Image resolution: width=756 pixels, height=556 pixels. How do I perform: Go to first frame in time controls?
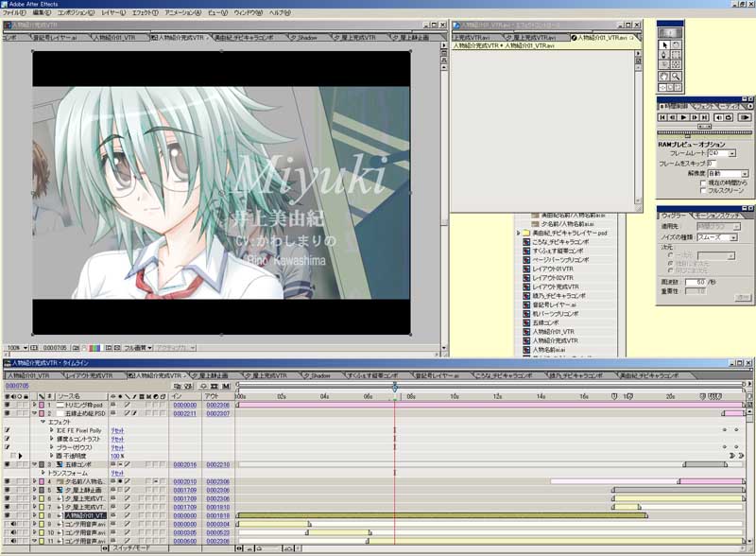pos(662,117)
